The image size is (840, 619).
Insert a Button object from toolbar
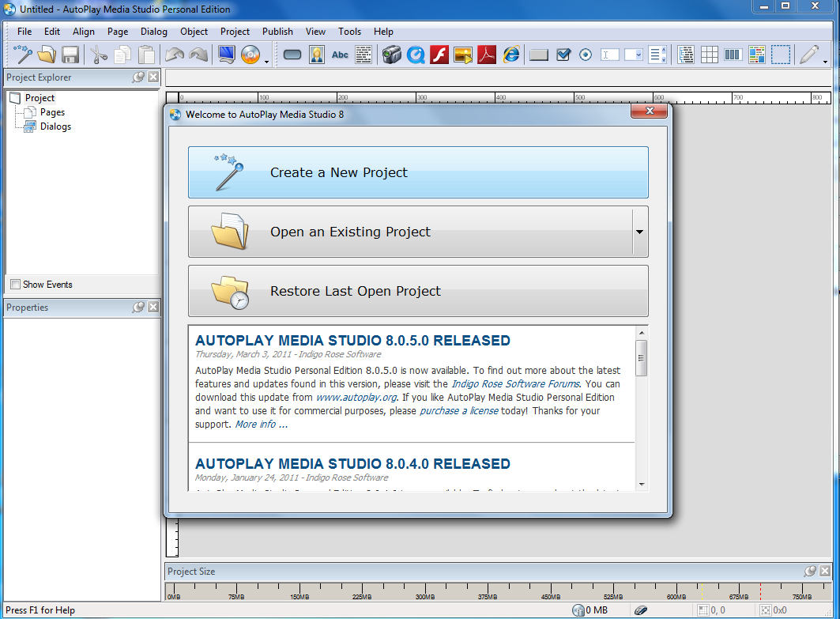[292, 55]
